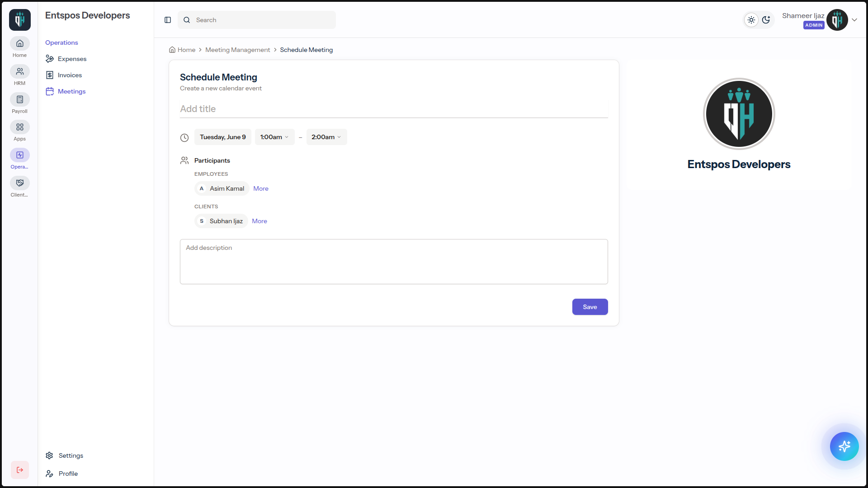Click the Invoices receipt icon
The width and height of the screenshot is (868, 488).
50,75
